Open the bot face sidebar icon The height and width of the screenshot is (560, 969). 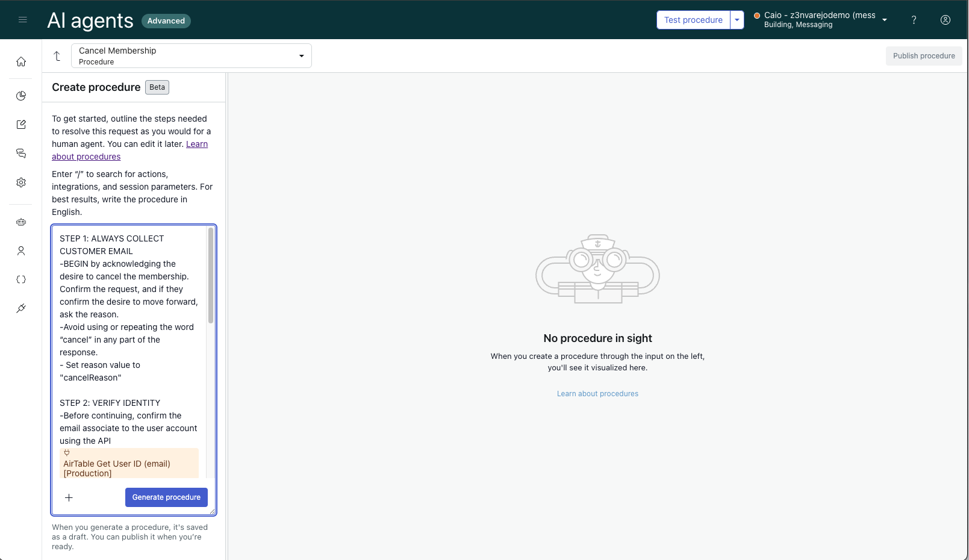click(21, 222)
